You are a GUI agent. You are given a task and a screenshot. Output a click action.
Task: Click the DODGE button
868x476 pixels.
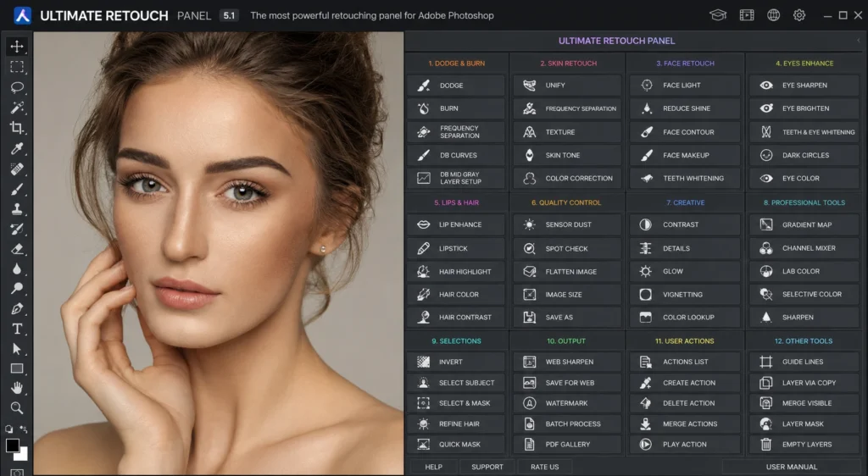(456, 86)
